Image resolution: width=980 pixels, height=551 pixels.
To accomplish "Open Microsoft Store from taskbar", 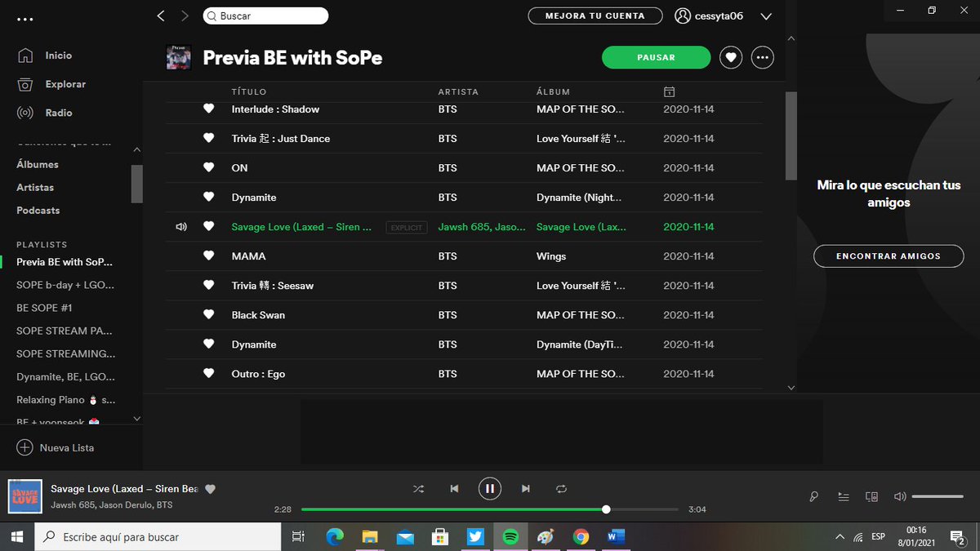I will tap(440, 536).
